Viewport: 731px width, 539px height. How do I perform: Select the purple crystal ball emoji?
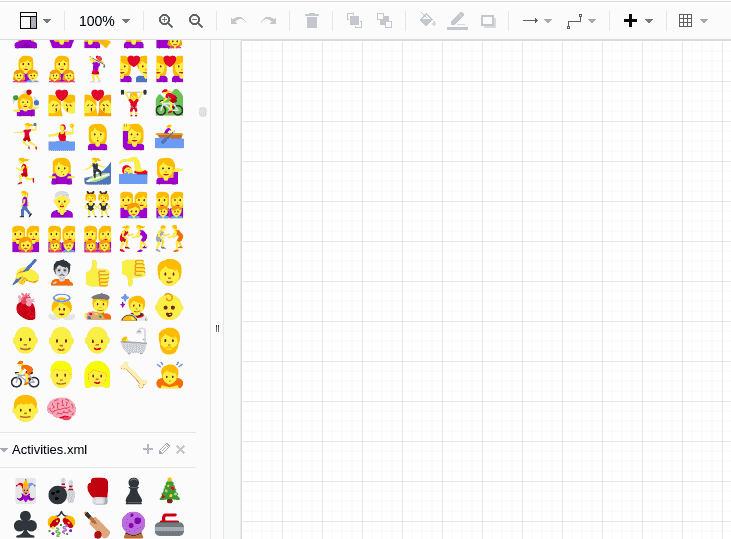(x=133, y=525)
